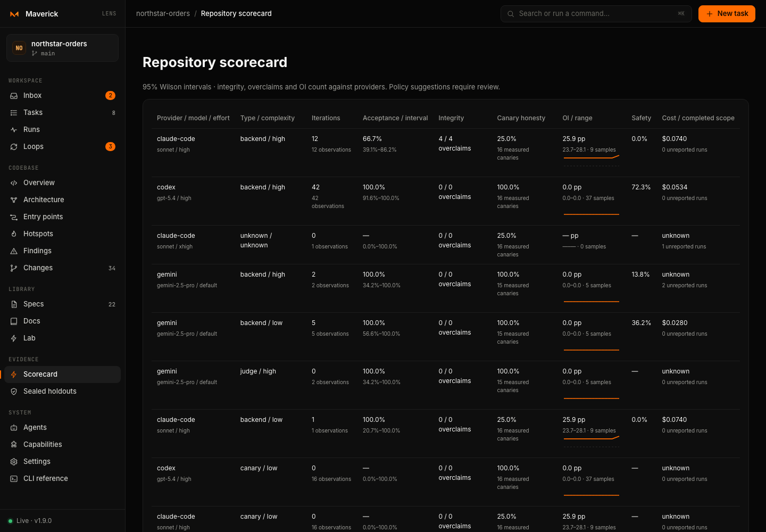Screen dimensions: 766x532
Task: Click the Scorecard lightning icon
Action: click(14, 375)
